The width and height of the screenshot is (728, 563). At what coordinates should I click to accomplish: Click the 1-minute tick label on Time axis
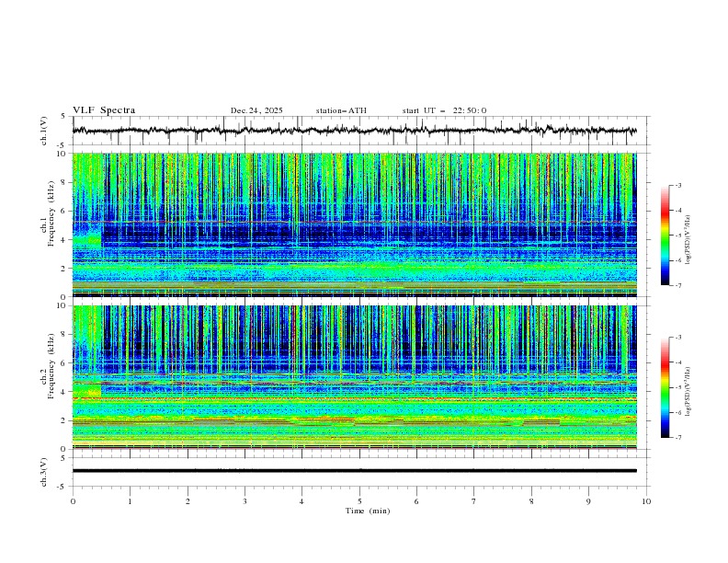130,501
